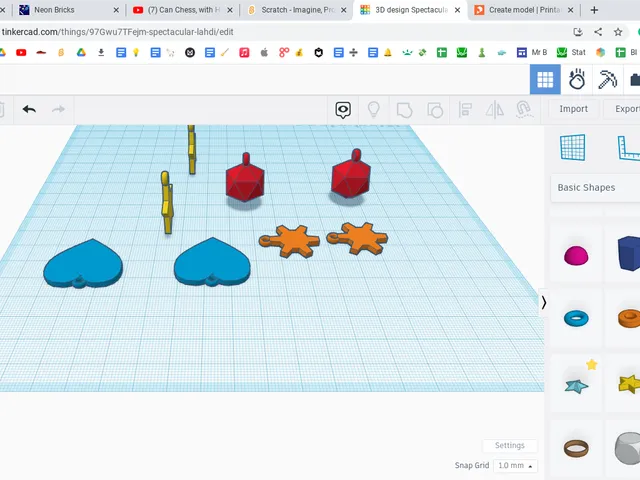Expand the Basic Shapes category dropdown

click(x=595, y=188)
